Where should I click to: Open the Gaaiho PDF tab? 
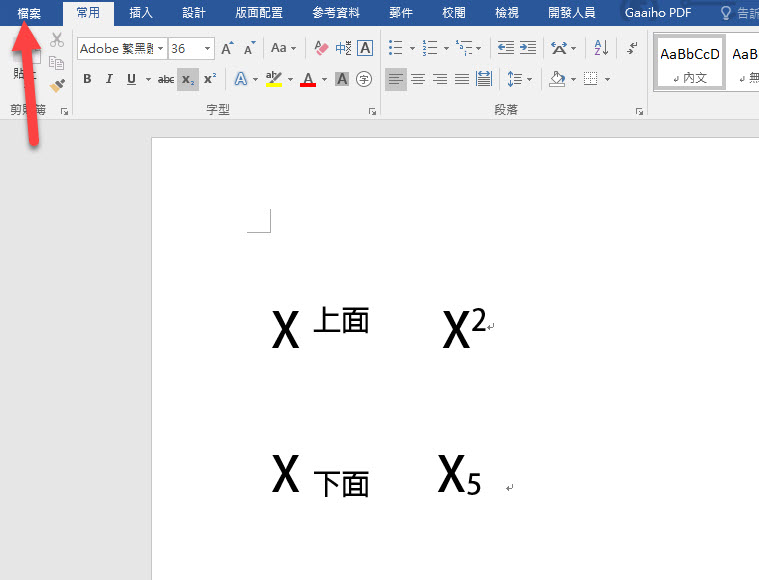pos(658,13)
